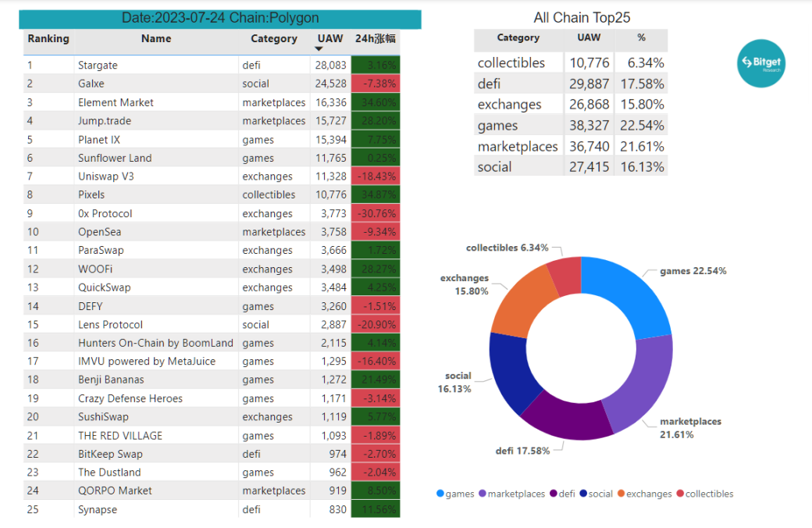Click Uniswap V3 change value -18.43%
812x528 pixels.
pyautogui.click(x=376, y=177)
